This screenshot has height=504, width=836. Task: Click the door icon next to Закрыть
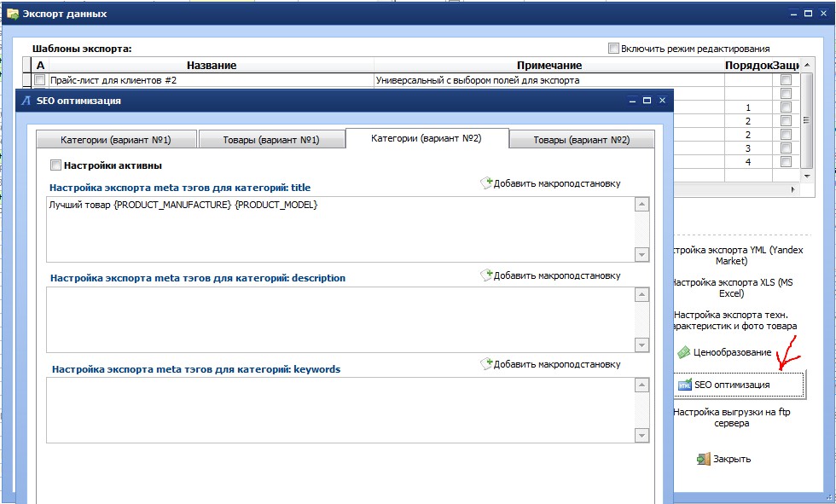pos(704,459)
